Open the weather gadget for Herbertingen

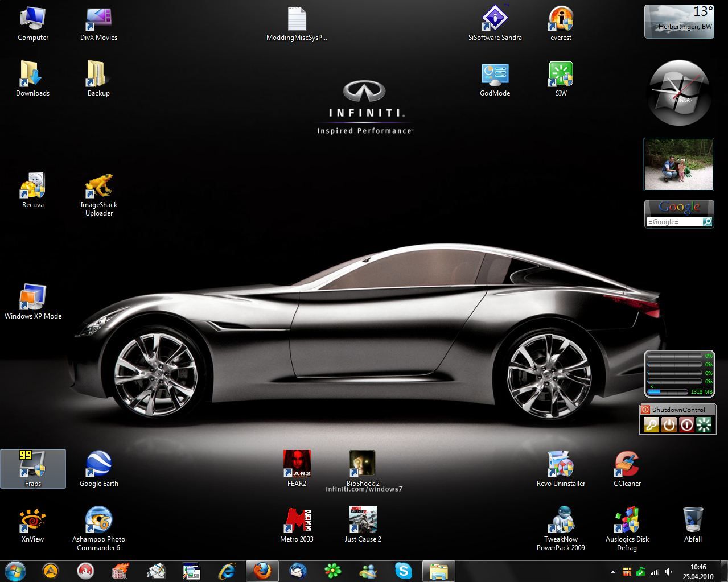point(679,22)
